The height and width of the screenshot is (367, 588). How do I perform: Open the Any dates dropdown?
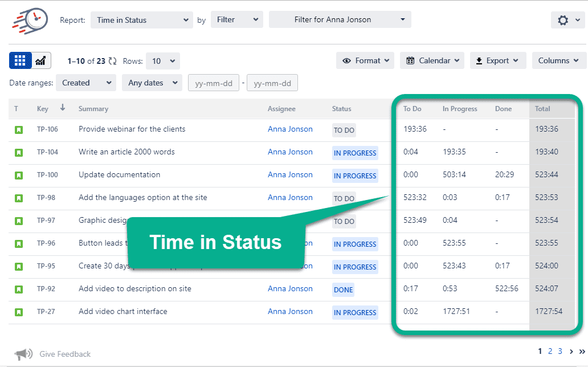[152, 82]
